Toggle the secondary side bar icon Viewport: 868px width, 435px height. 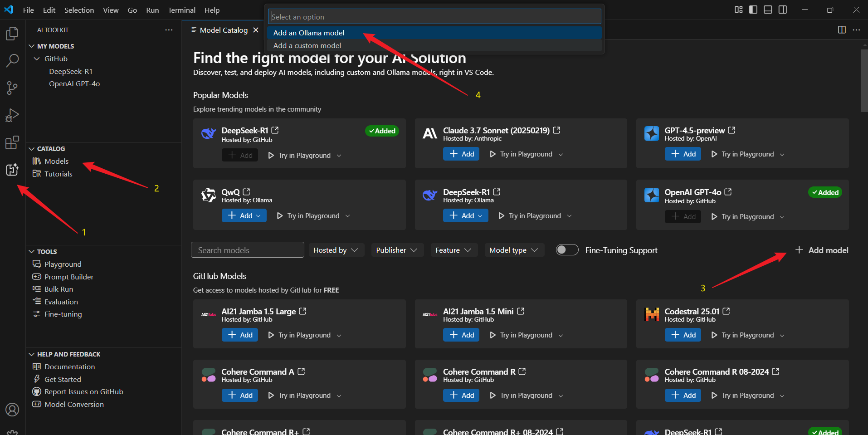(x=783, y=10)
